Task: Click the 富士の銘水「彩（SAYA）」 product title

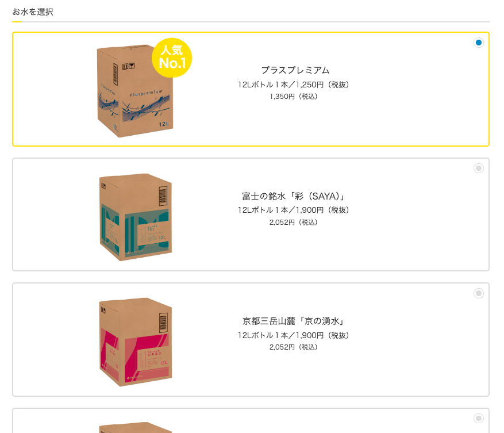Action: click(294, 196)
